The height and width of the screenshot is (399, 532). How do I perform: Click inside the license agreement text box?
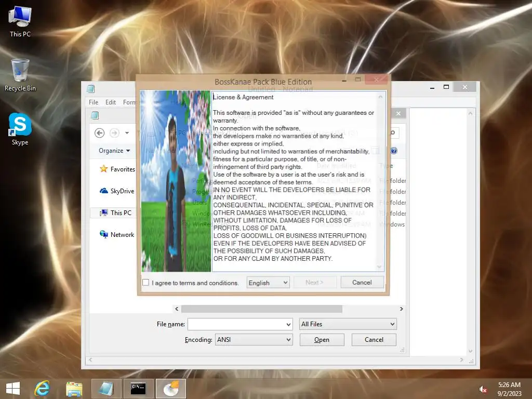point(295,181)
